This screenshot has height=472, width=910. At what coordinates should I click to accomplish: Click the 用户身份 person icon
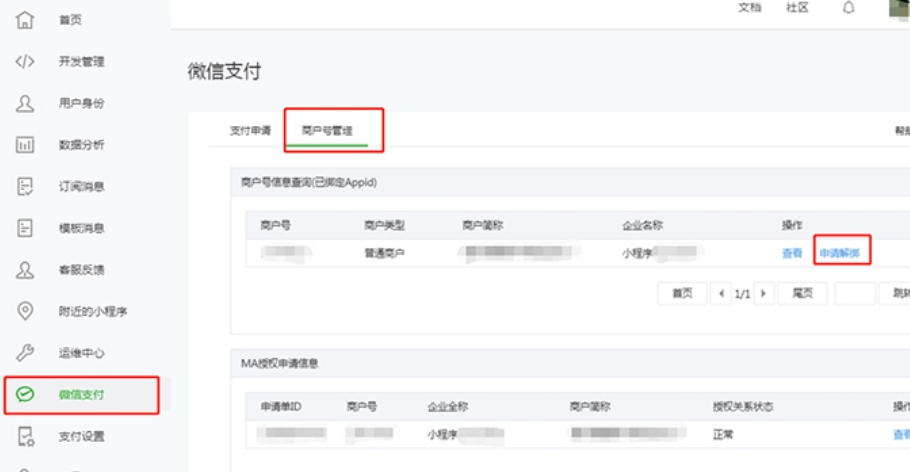point(24,103)
